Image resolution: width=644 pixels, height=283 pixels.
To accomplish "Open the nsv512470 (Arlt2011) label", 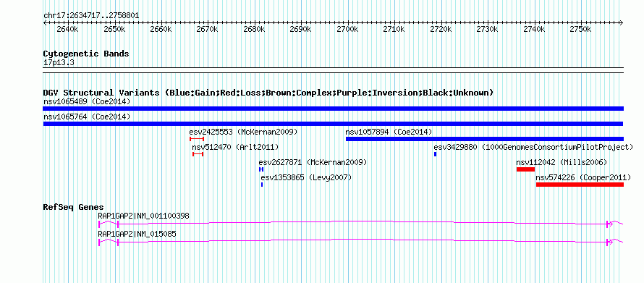I will pos(235,147).
